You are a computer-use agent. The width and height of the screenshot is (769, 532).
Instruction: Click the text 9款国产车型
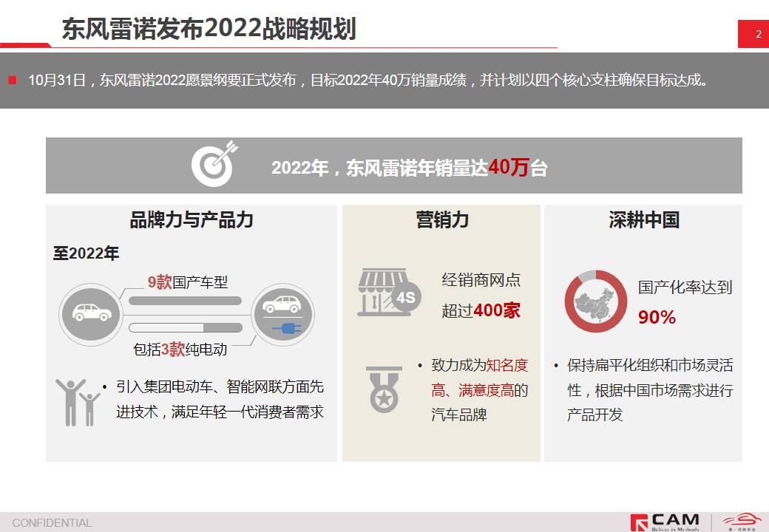coord(188,282)
